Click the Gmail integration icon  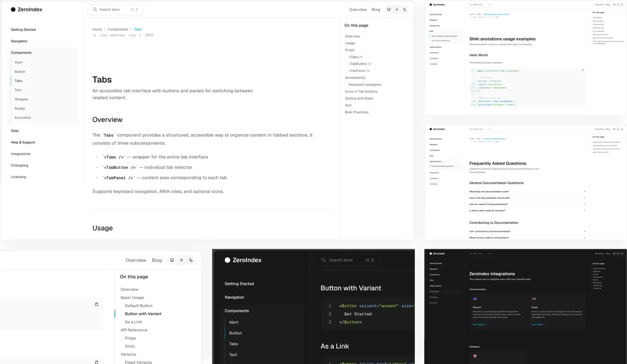pos(533,299)
